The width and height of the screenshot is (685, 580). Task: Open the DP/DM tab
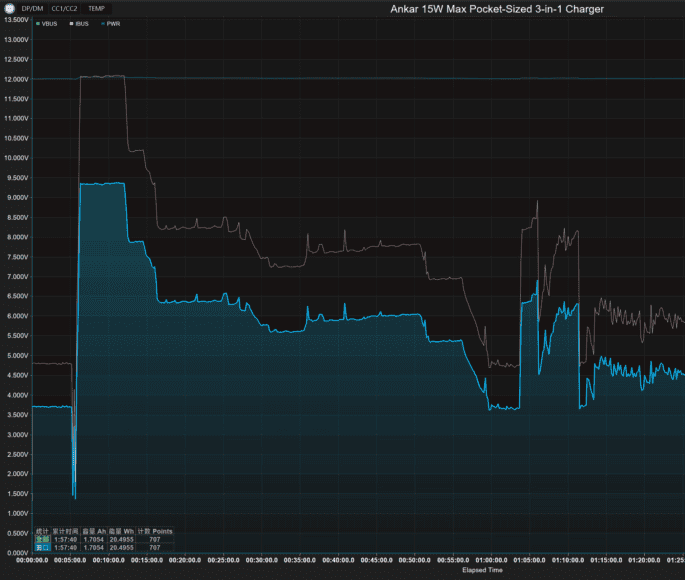pyautogui.click(x=32, y=8)
